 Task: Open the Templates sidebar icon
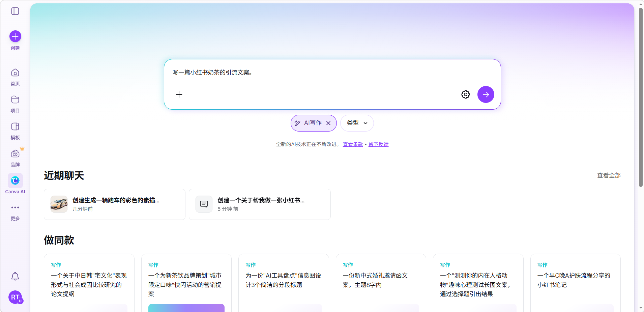(x=15, y=127)
